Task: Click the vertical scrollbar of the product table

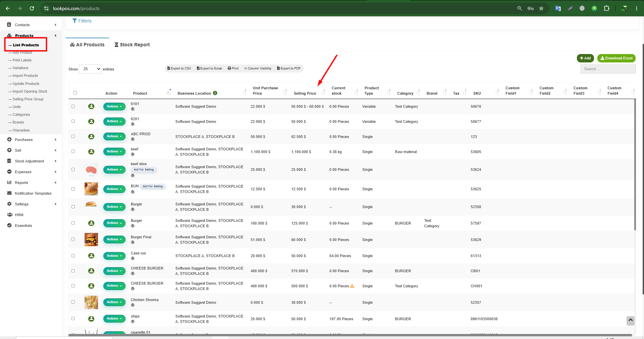Action: coord(635,164)
